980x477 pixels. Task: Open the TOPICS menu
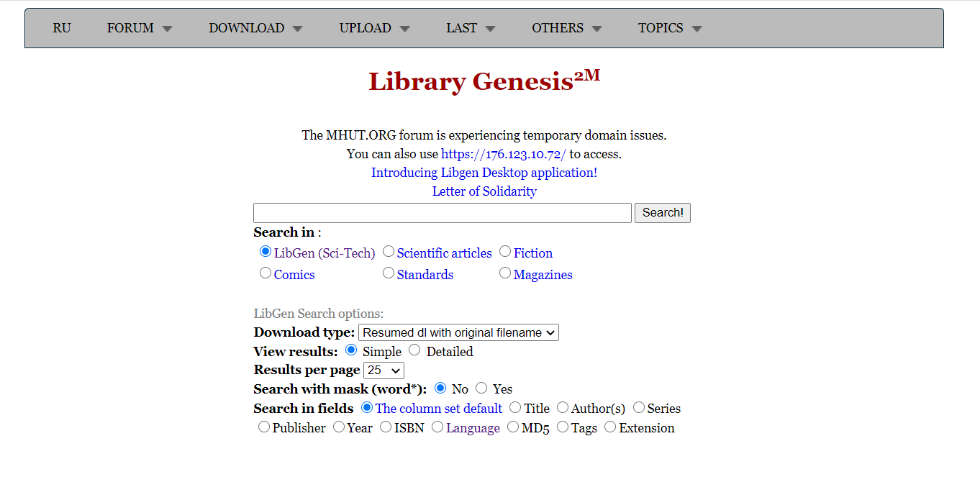pyautogui.click(x=670, y=28)
